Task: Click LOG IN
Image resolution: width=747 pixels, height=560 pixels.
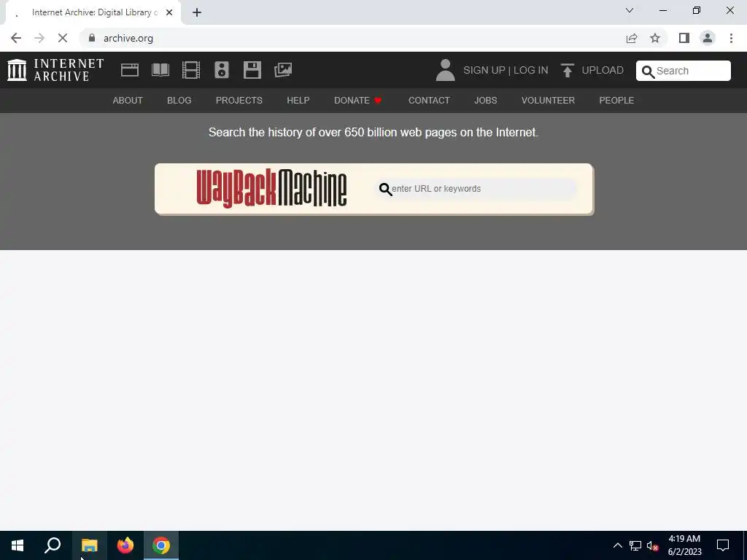Action: (x=531, y=71)
